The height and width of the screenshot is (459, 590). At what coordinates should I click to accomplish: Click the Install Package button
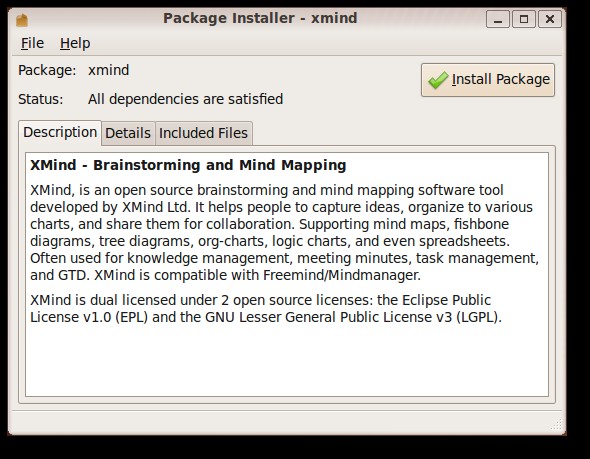tap(488, 80)
